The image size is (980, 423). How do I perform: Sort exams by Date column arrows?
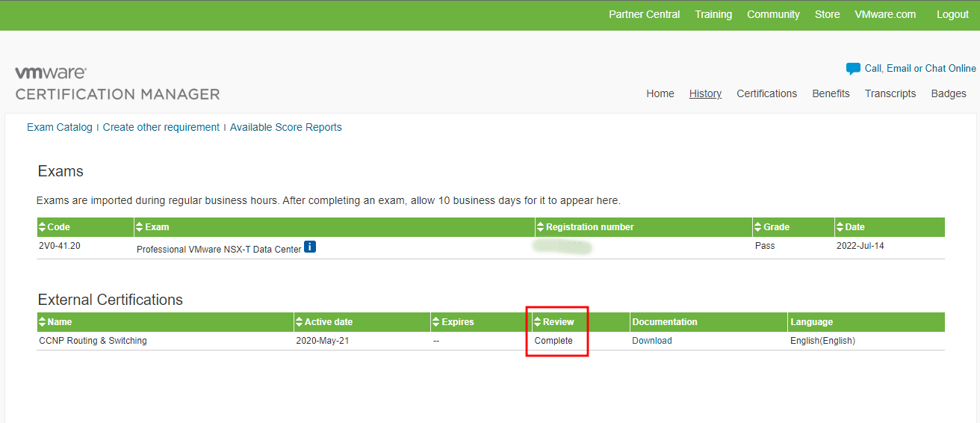coord(840,227)
